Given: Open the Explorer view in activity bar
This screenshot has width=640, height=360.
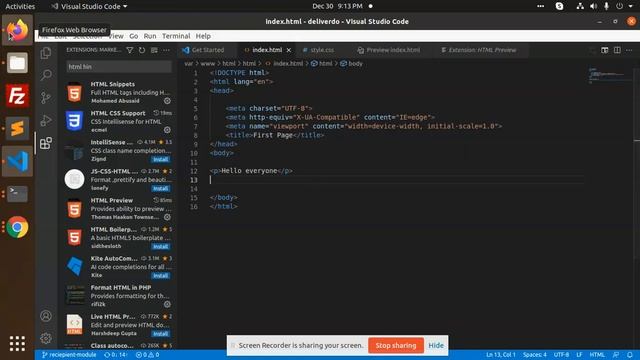Looking at the screenshot, I should coord(46,53).
